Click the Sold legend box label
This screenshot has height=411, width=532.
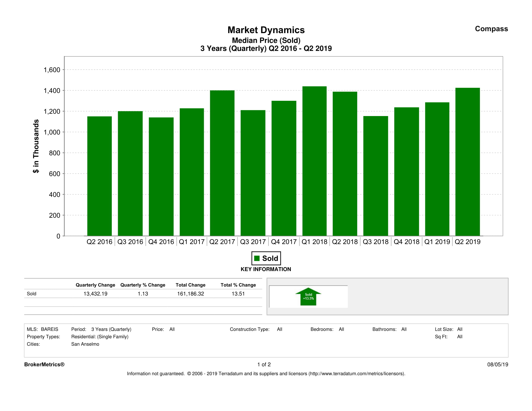click(x=270, y=258)
